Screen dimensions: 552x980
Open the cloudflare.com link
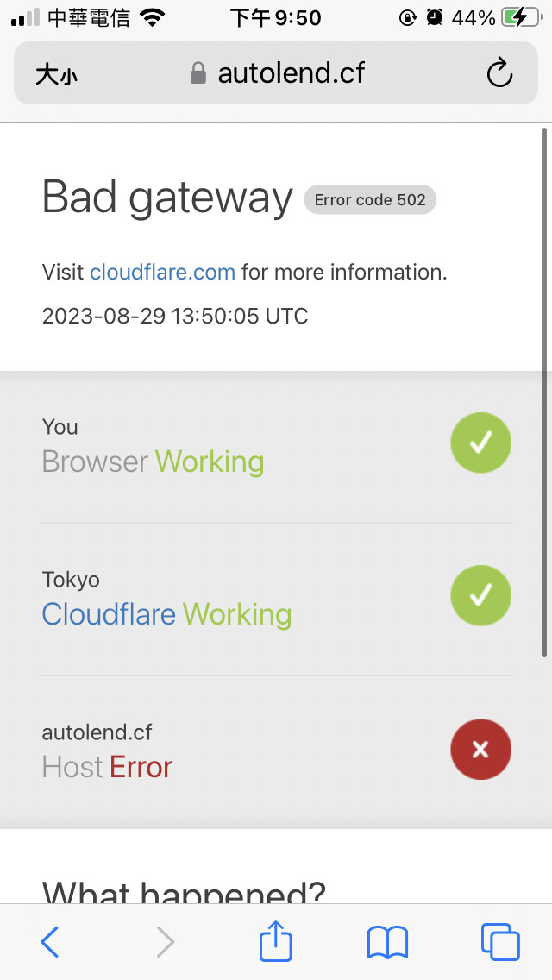click(x=162, y=273)
